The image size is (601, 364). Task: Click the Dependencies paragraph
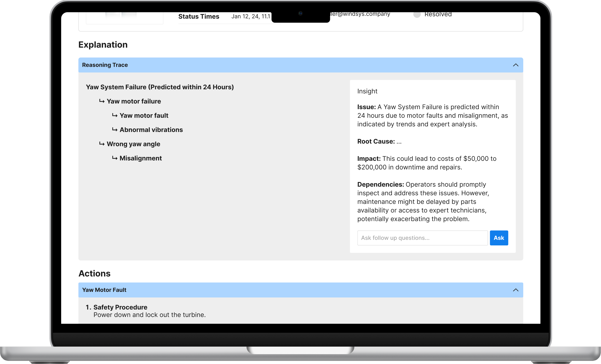click(423, 202)
